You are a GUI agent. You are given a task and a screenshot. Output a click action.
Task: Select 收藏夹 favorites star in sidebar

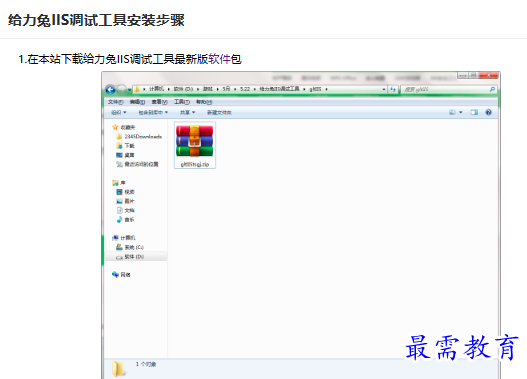[124, 127]
